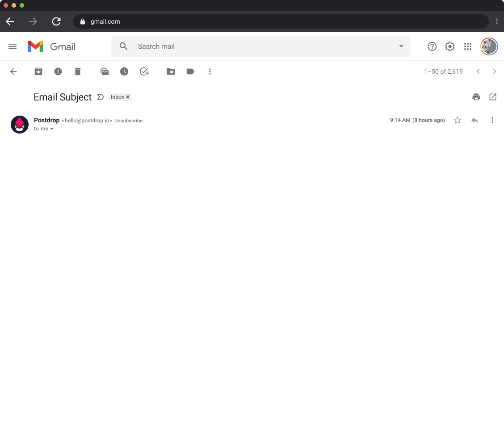Open the email in a new window

[492, 97]
